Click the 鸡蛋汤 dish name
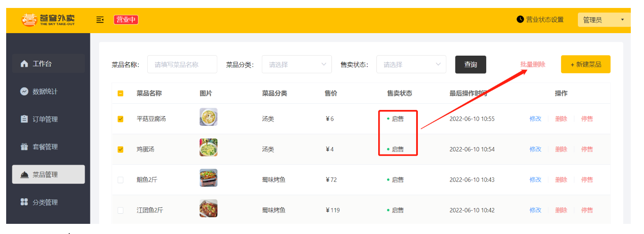644x234 pixels. [145, 149]
